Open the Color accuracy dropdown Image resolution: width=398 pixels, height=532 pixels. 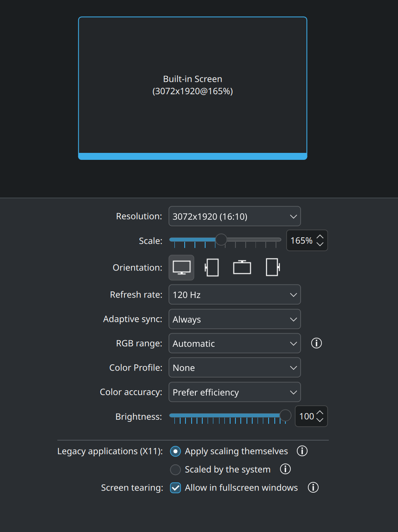(235, 392)
